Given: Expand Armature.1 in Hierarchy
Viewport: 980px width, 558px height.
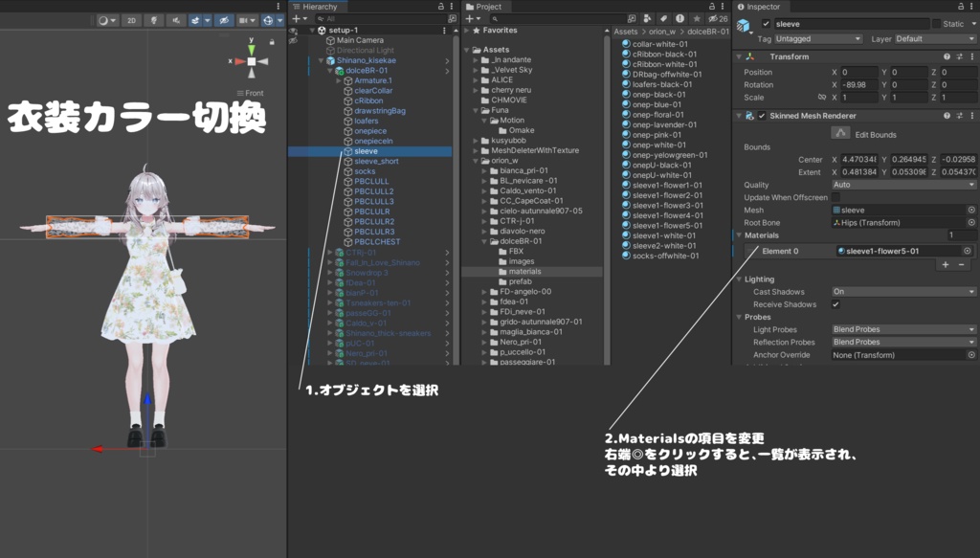Looking at the screenshot, I should click(339, 80).
